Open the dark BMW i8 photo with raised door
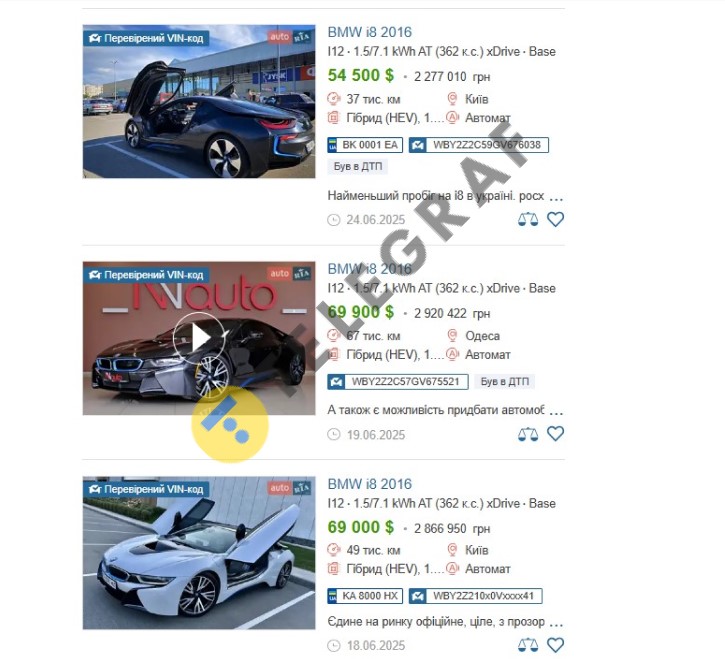Viewport: 725px width, 659px height. [x=199, y=101]
